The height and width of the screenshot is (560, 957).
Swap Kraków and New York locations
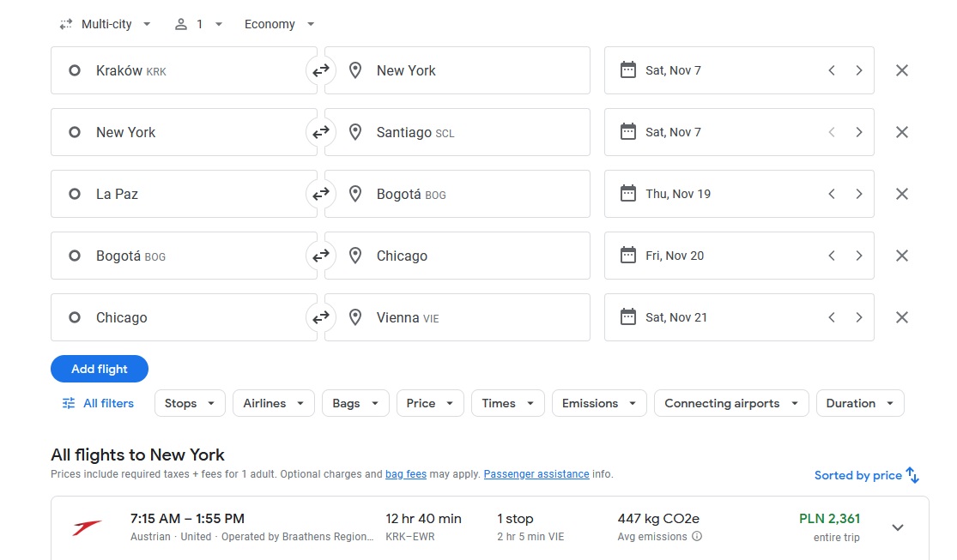coord(321,71)
